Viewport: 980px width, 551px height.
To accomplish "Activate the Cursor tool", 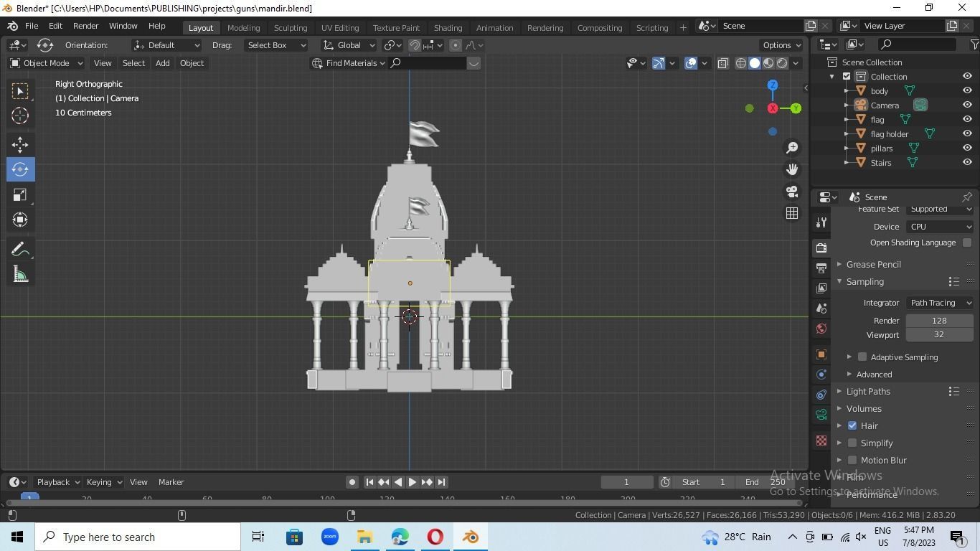I will (20, 116).
